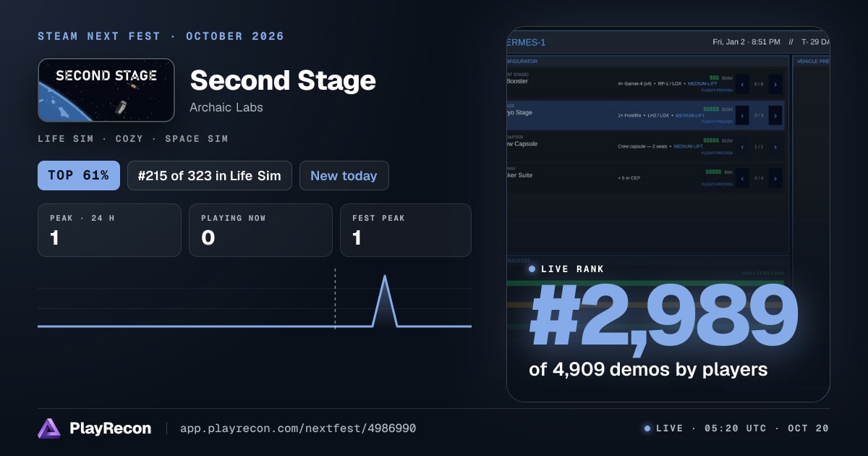
Task: Open the PLAYING NOW stat card
Action: click(x=260, y=230)
